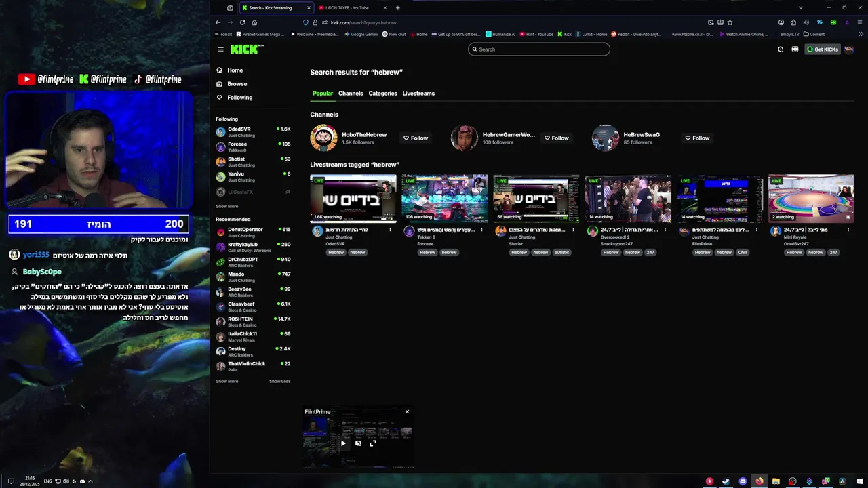The width and height of the screenshot is (868, 488).
Task: Open ROSHTEIN in Recommended list
Action: [x=253, y=321]
